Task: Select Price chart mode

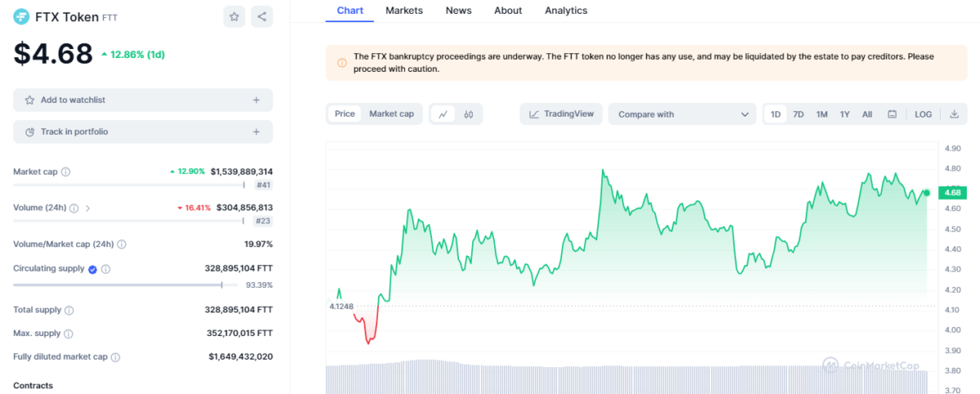Action: click(345, 114)
